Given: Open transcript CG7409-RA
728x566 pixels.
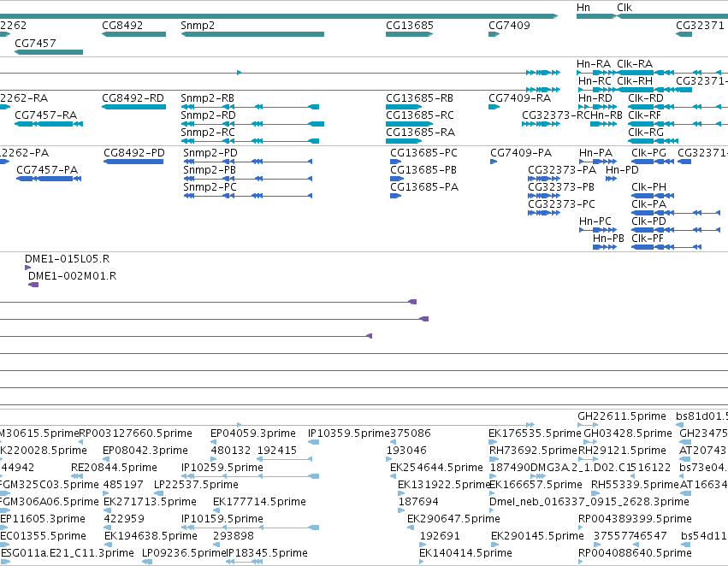Looking at the screenshot, I should [x=519, y=98].
